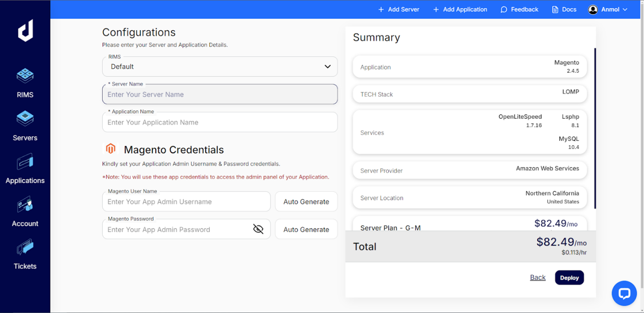Expand the RIMS Default dropdown
Viewport: 644px width, 313px height.
(220, 66)
